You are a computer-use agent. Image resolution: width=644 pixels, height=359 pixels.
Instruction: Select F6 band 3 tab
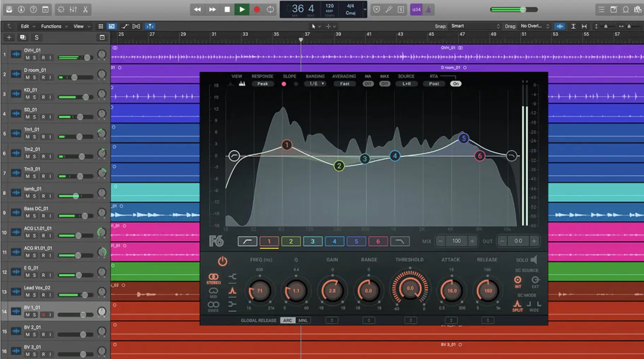[313, 241]
